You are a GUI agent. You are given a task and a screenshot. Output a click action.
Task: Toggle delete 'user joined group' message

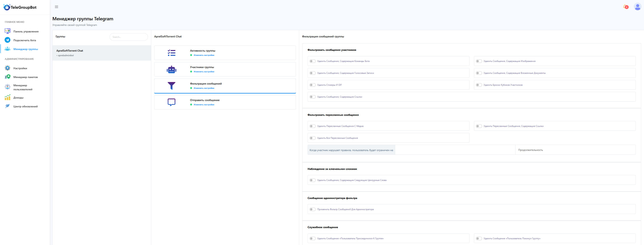[312, 238]
